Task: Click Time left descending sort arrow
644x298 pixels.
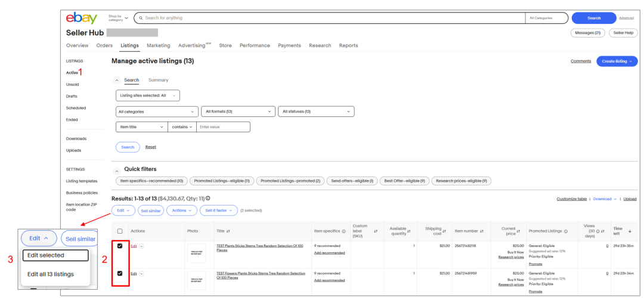Action: [x=630, y=231]
